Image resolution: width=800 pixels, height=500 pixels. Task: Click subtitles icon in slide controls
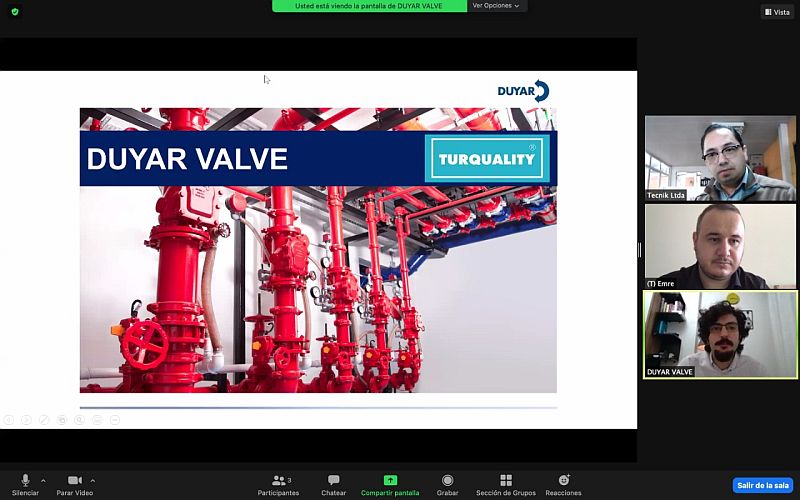(x=97, y=420)
